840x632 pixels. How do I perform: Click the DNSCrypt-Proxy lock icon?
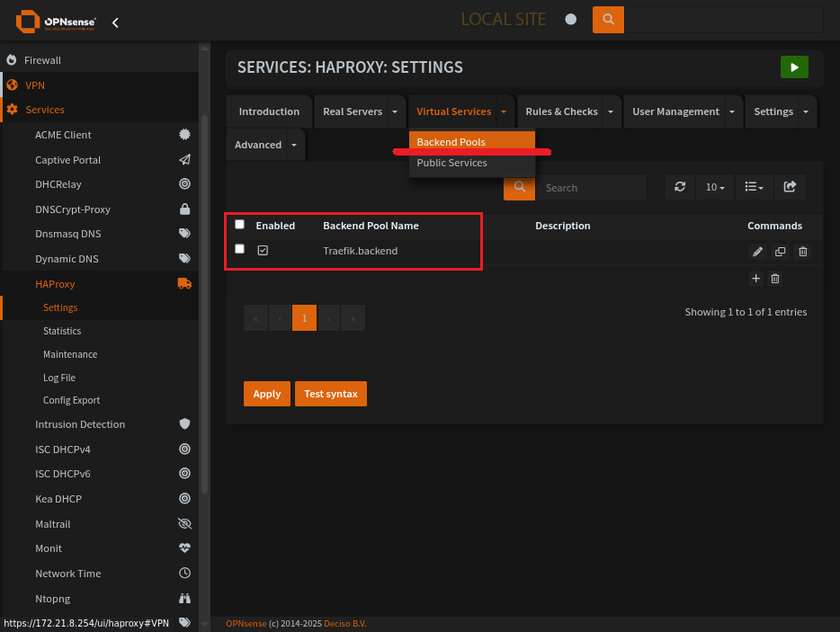point(184,209)
